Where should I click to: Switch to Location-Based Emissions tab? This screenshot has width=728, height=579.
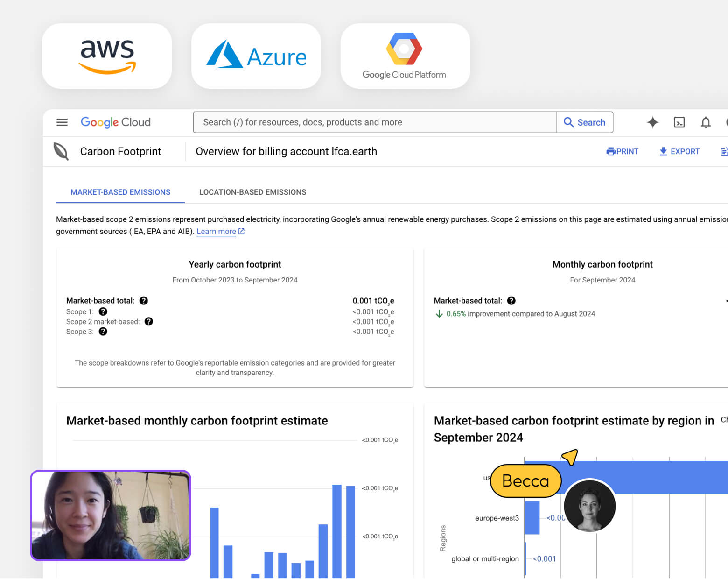pos(252,192)
